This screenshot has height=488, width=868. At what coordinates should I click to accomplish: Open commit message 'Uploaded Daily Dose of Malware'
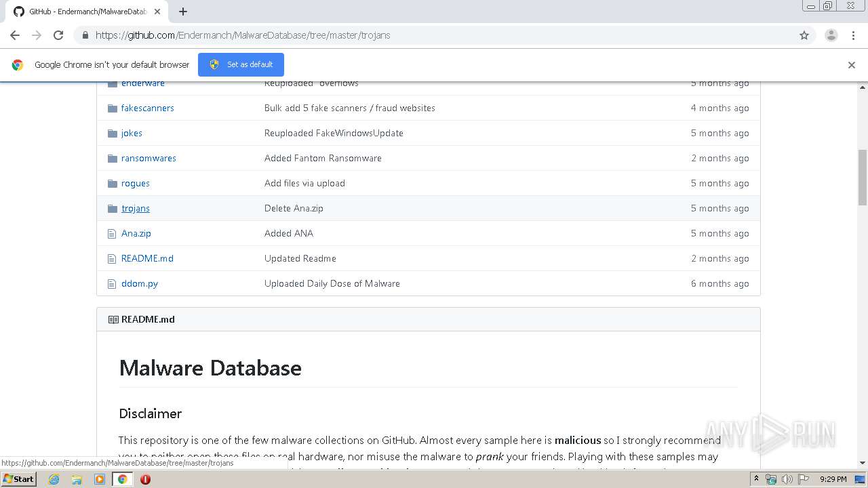point(332,283)
